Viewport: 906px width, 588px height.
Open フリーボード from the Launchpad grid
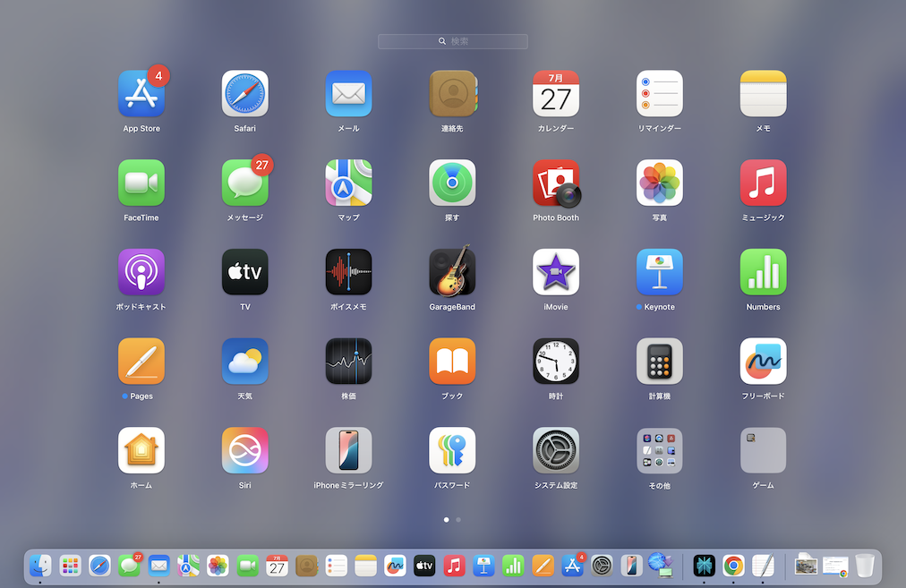click(x=764, y=361)
